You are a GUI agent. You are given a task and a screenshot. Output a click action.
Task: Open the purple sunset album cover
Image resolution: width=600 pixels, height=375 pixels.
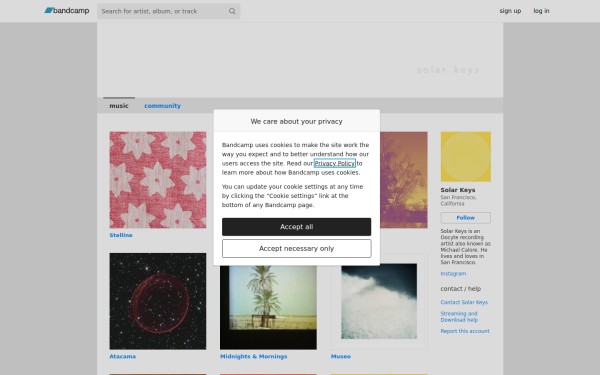pyautogui.click(x=404, y=180)
